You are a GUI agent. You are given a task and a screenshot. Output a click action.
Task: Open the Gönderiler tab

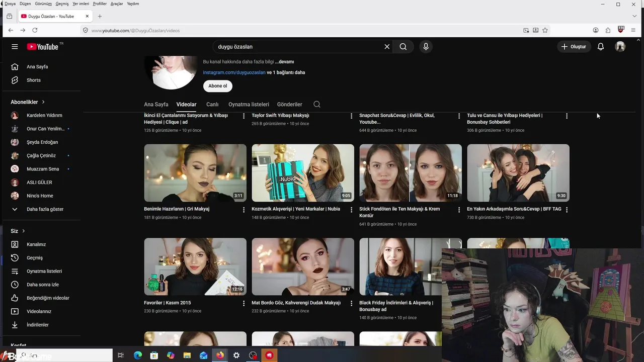click(289, 104)
